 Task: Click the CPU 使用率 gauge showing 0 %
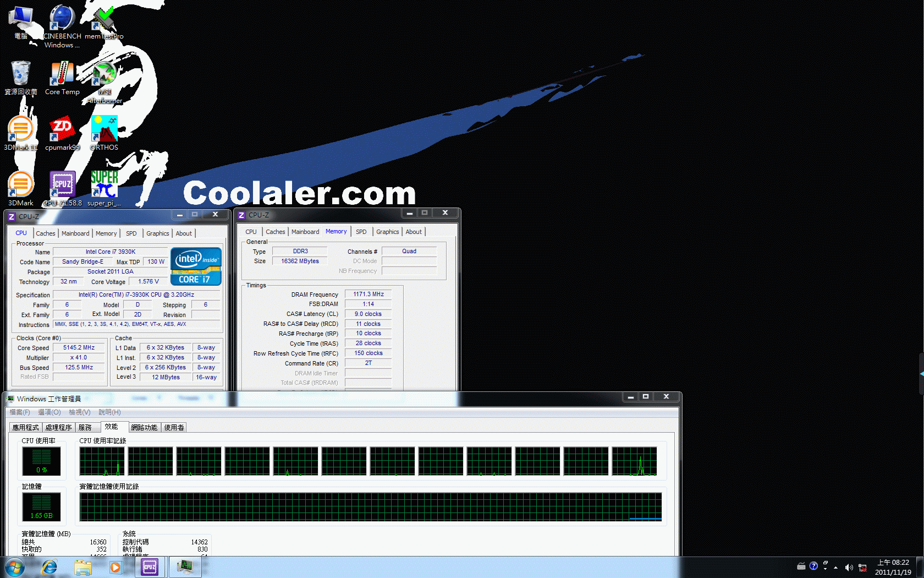41,461
